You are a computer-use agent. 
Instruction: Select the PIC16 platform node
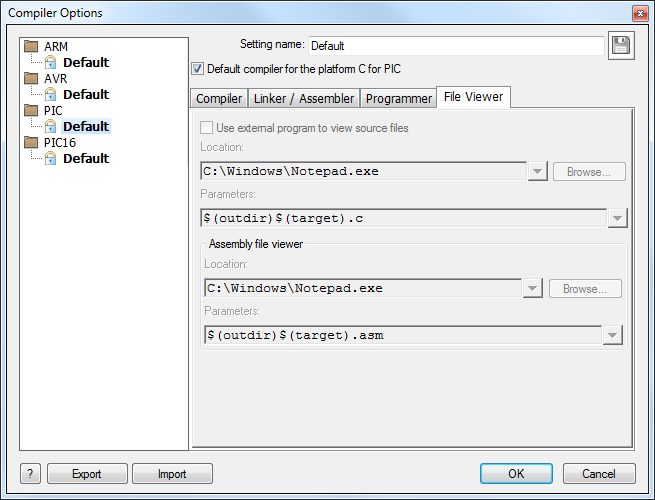60,143
